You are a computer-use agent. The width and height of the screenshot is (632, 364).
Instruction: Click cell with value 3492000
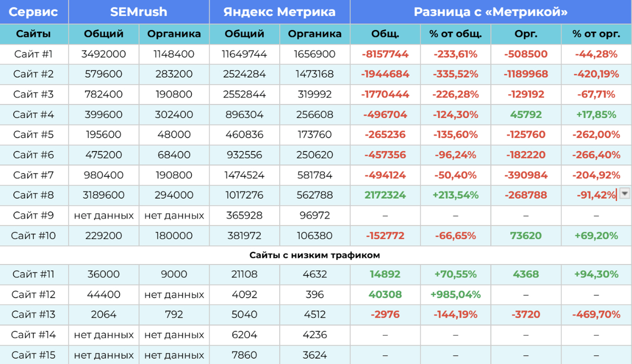tap(104, 54)
